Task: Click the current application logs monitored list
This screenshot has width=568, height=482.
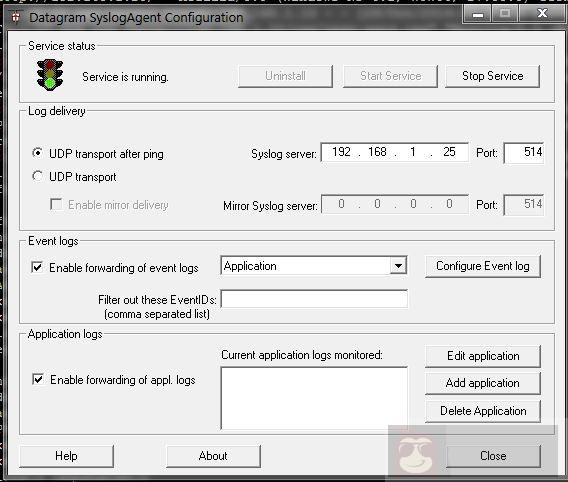Action: (314, 398)
